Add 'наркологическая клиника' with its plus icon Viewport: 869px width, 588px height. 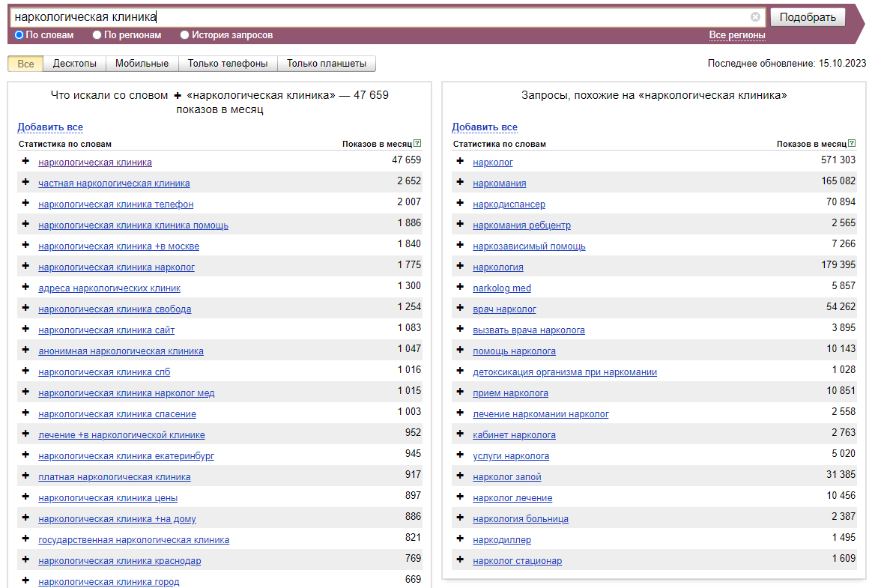(25, 161)
